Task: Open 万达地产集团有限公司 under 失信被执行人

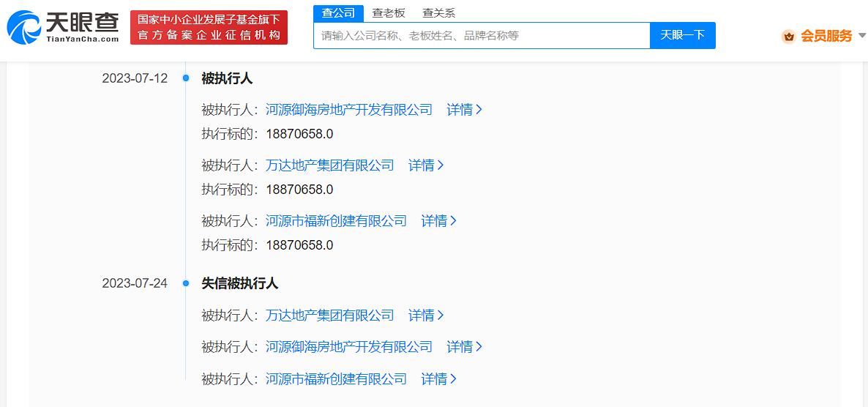Action: [x=330, y=315]
